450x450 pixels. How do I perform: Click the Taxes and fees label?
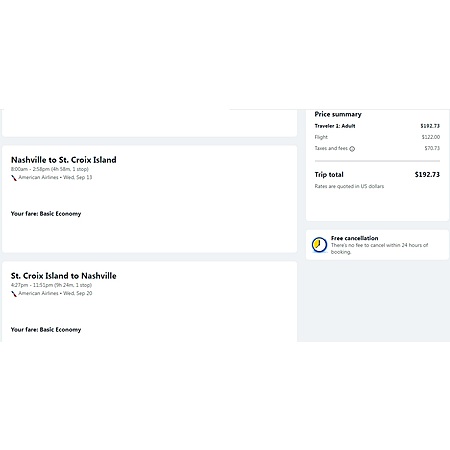(x=331, y=148)
